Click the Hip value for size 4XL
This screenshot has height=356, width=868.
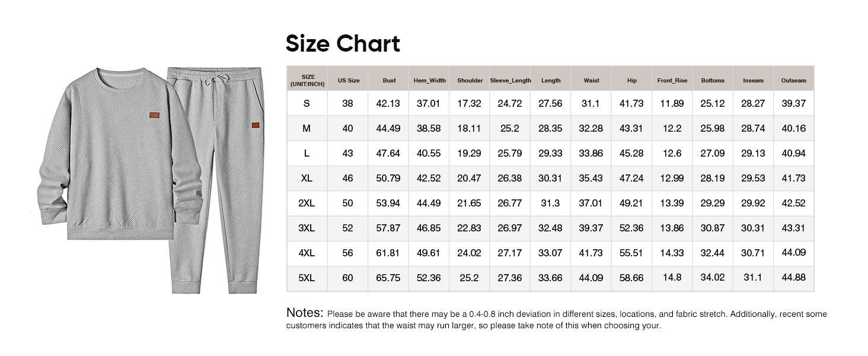click(x=631, y=253)
